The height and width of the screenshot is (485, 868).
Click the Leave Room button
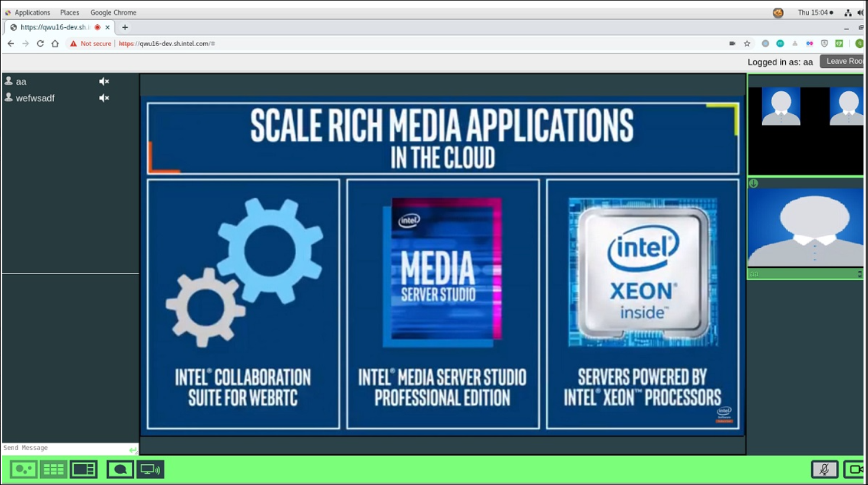pyautogui.click(x=843, y=62)
